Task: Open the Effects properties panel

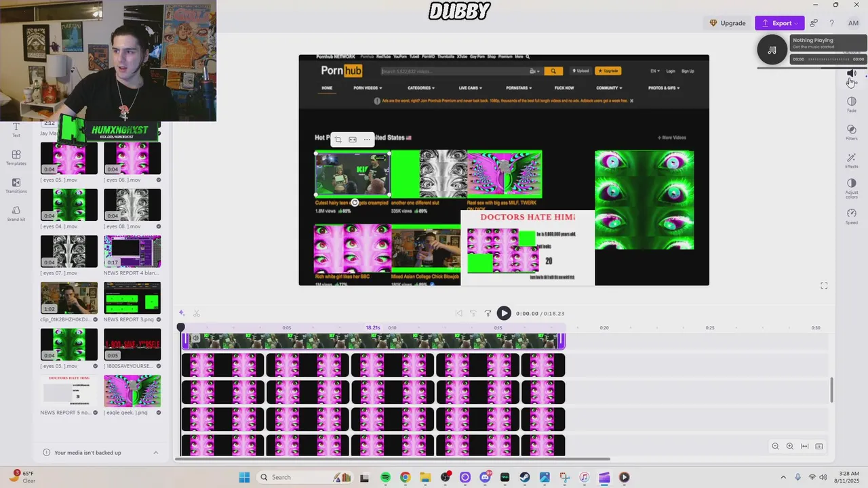Action: tap(852, 161)
